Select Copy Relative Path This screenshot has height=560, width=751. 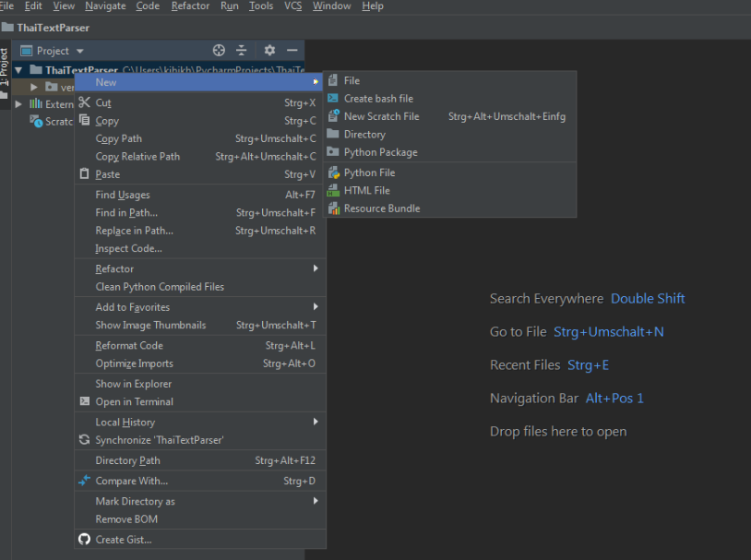click(200, 157)
